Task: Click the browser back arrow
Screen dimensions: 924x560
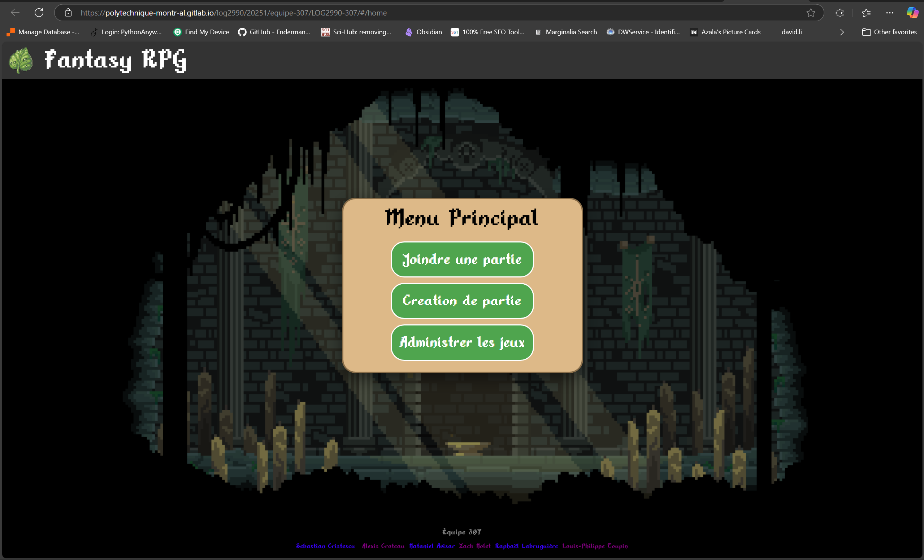Action: (x=15, y=13)
